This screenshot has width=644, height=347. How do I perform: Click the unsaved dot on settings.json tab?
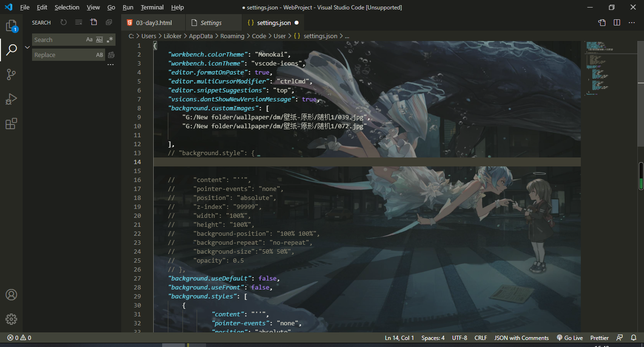coord(297,23)
